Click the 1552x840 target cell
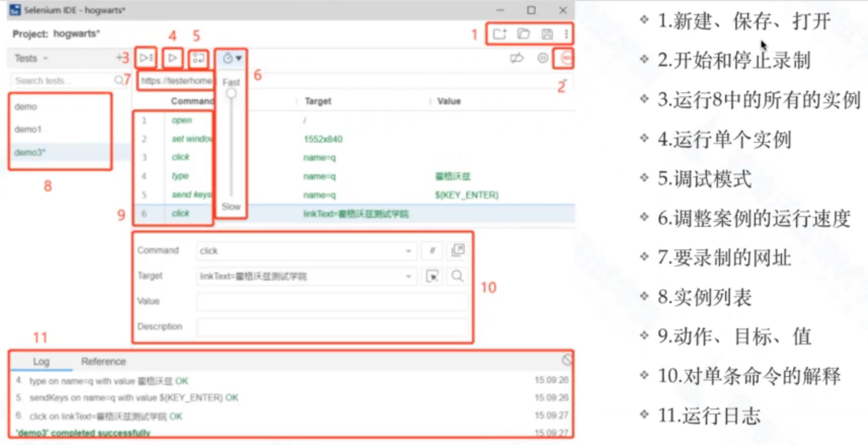 [323, 139]
